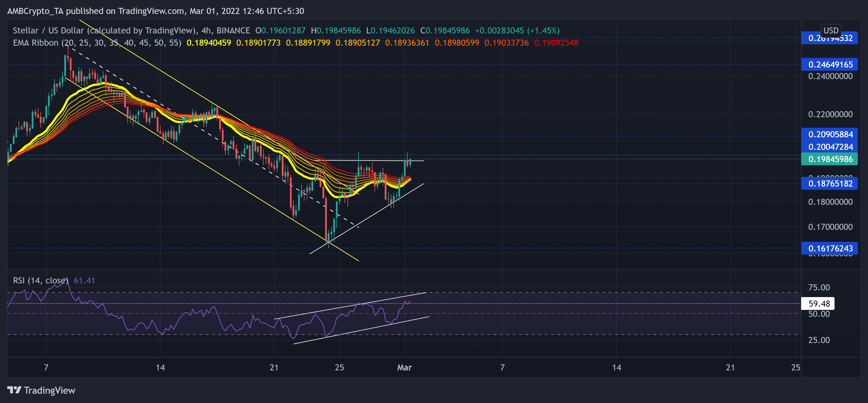The image size is (868, 403).
Task: Click the high value H0.19845986
Action: pos(336,30)
